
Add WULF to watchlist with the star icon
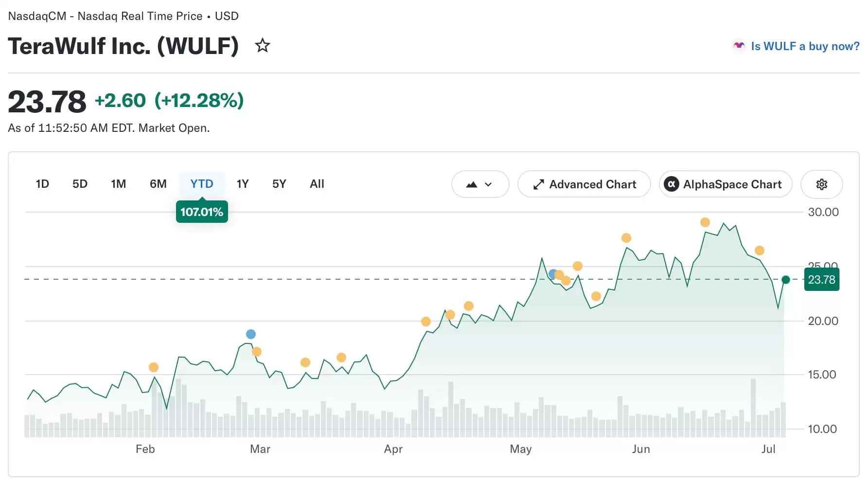pyautogui.click(x=263, y=46)
